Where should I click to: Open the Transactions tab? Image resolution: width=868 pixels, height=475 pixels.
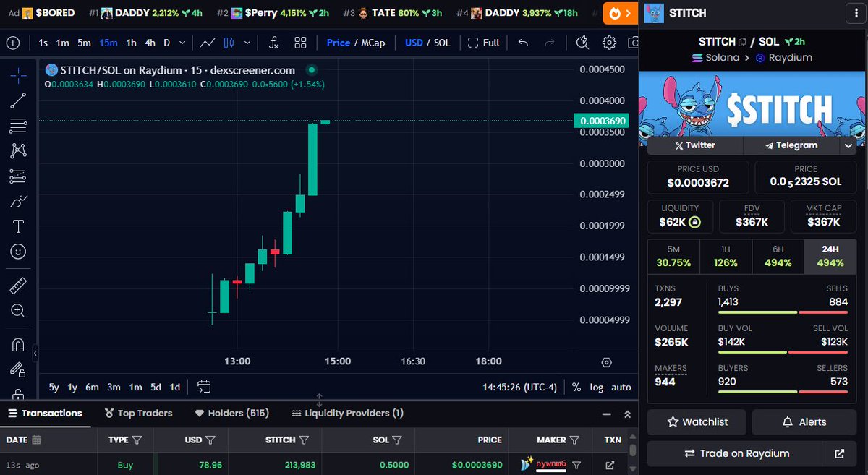pyautogui.click(x=45, y=414)
